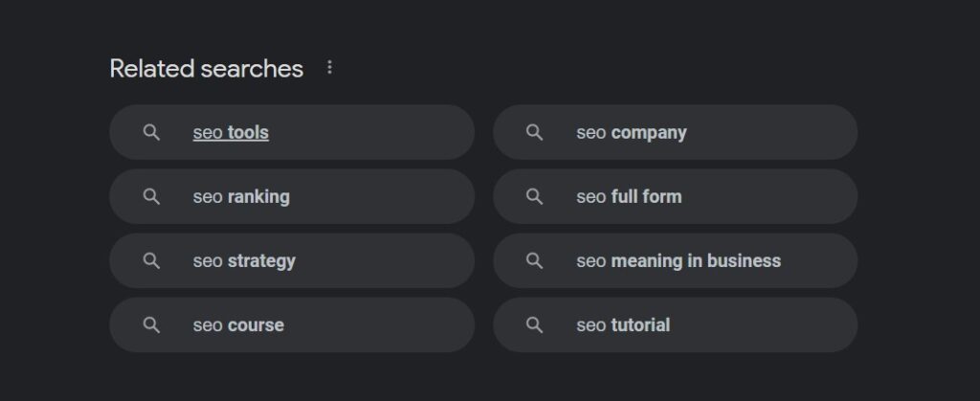980x401 pixels.
Task: Follow the "seo full form" suggestion text
Action: (x=629, y=197)
